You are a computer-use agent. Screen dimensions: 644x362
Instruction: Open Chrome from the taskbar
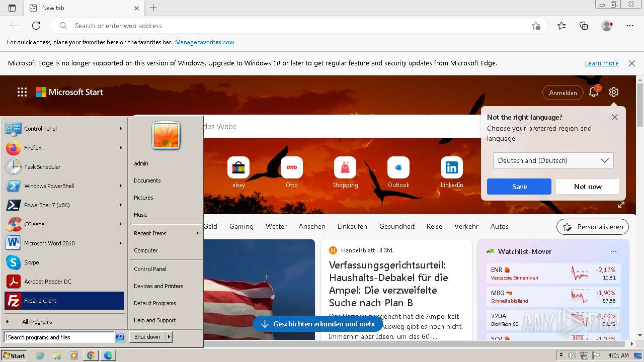(91, 355)
